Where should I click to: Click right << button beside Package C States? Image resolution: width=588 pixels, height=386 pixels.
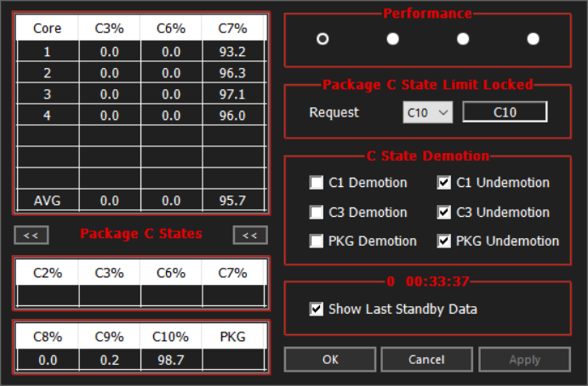[250, 235]
